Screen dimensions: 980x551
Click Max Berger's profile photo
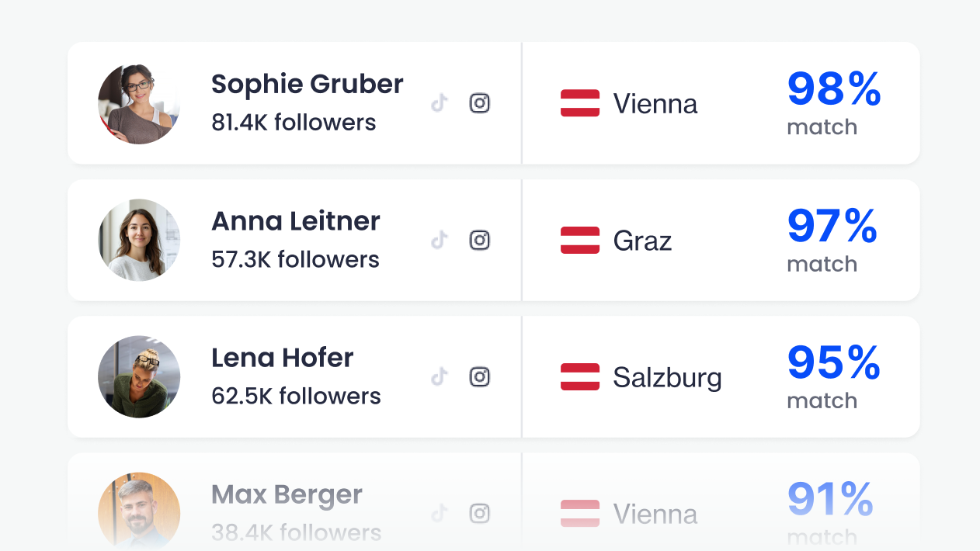pos(139,511)
